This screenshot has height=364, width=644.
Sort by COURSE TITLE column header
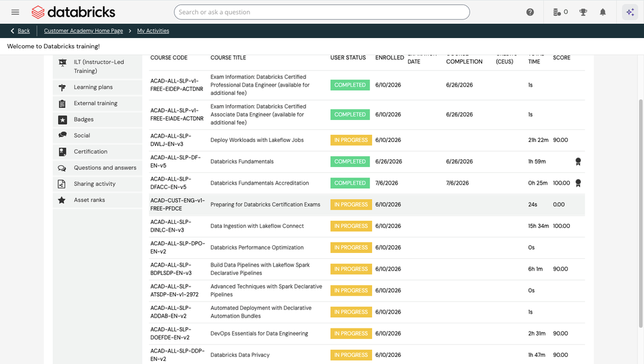click(x=228, y=57)
